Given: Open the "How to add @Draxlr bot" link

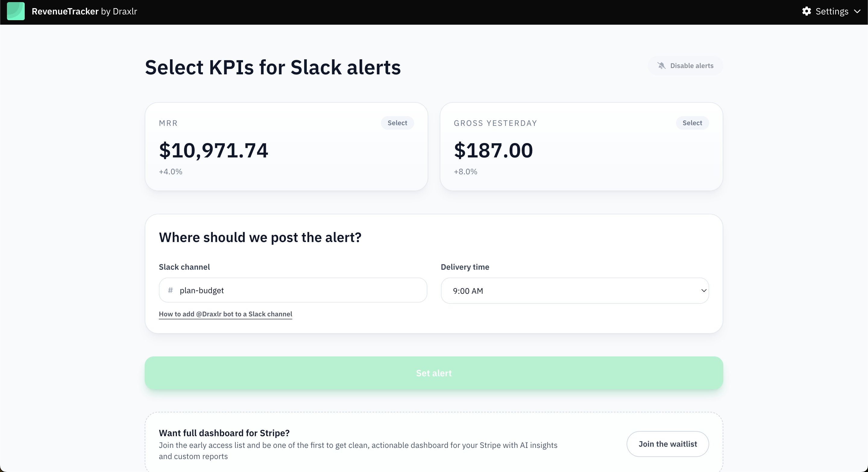Looking at the screenshot, I should coord(225,314).
